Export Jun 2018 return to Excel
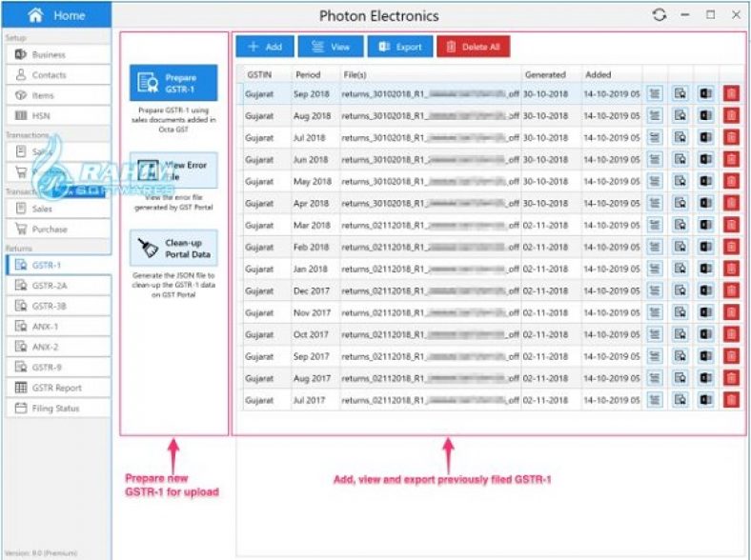The width and height of the screenshot is (751, 560). click(705, 159)
